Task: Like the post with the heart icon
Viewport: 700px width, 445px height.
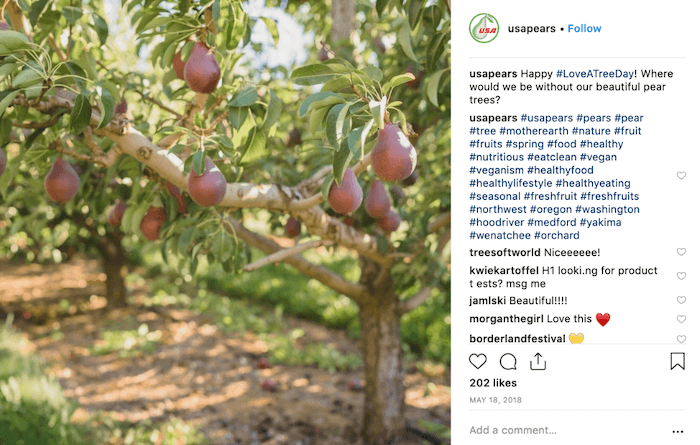Action: click(x=478, y=361)
